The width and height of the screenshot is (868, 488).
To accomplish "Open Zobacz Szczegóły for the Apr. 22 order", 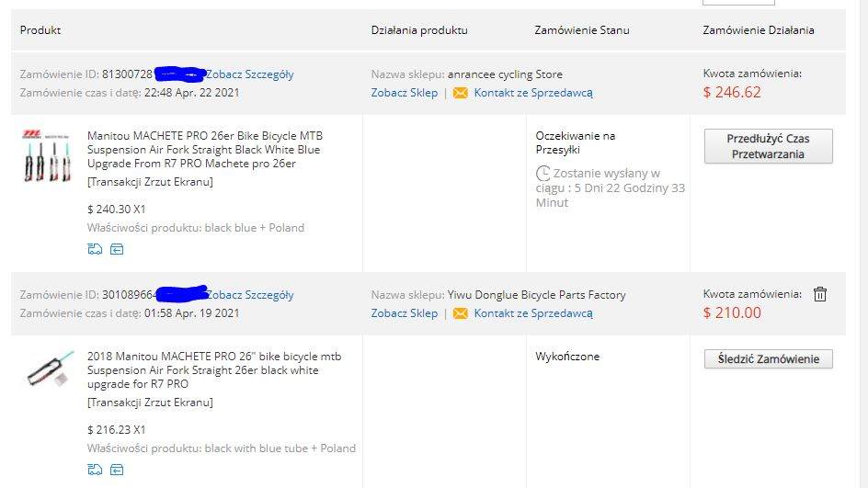I will point(250,74).
